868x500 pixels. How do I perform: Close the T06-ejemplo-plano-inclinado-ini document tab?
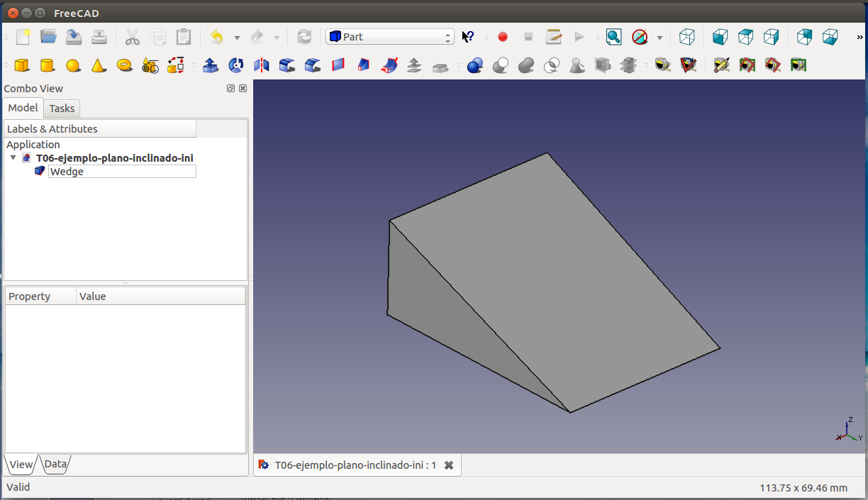coord(449,465)
